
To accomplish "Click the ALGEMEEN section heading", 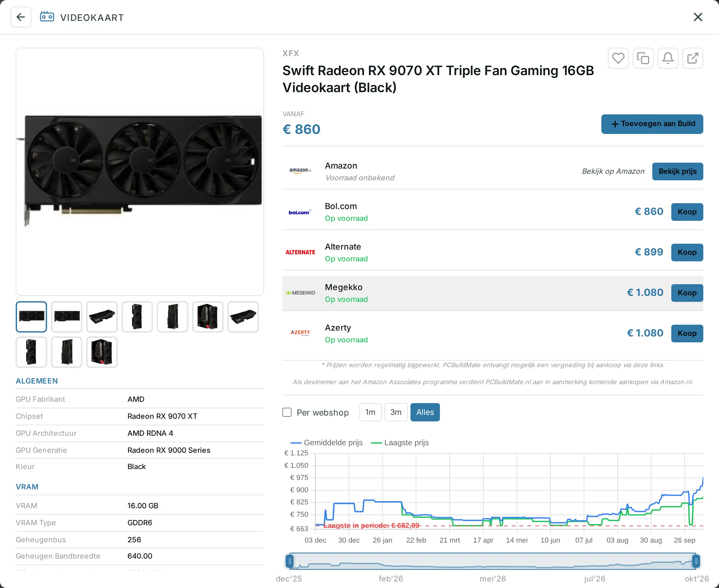I will pyautogui.click(x=37, y=381).
